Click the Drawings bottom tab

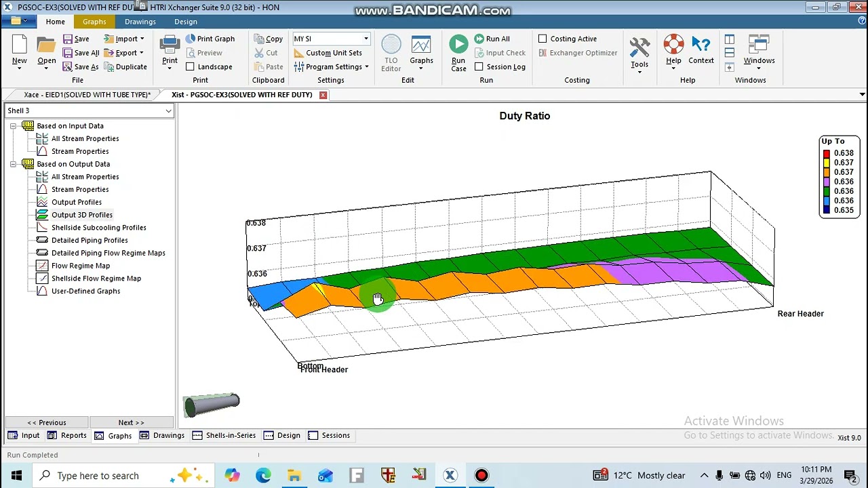pyautogui.click(x=161, y=436)
